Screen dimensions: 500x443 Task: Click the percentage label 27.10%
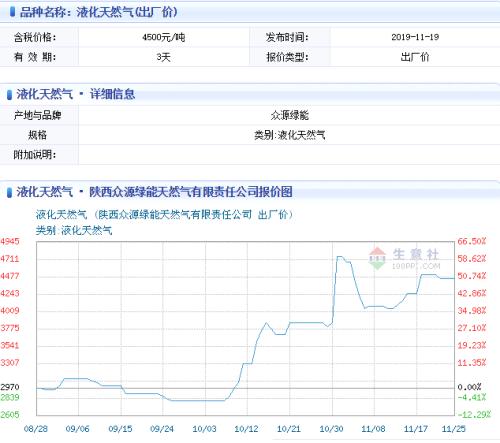(x=472, y=328)
